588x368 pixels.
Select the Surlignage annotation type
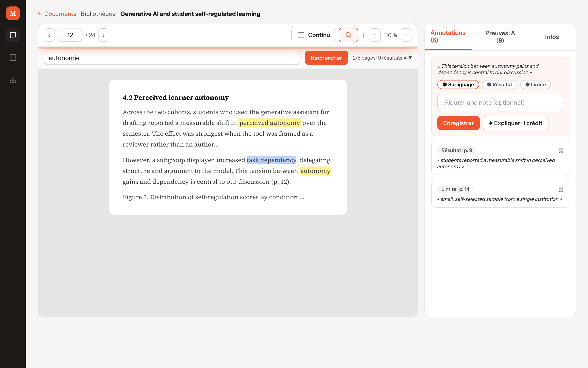458,84
